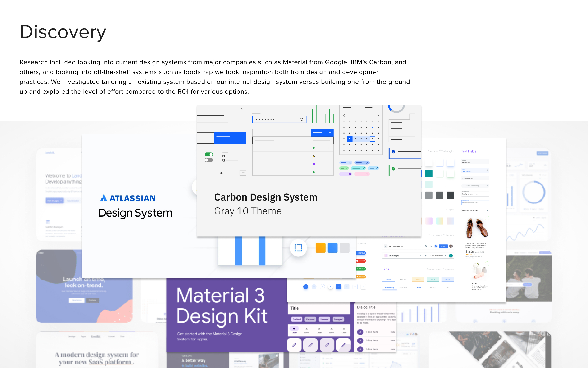Click the orange bell badge

pos(361,277)
